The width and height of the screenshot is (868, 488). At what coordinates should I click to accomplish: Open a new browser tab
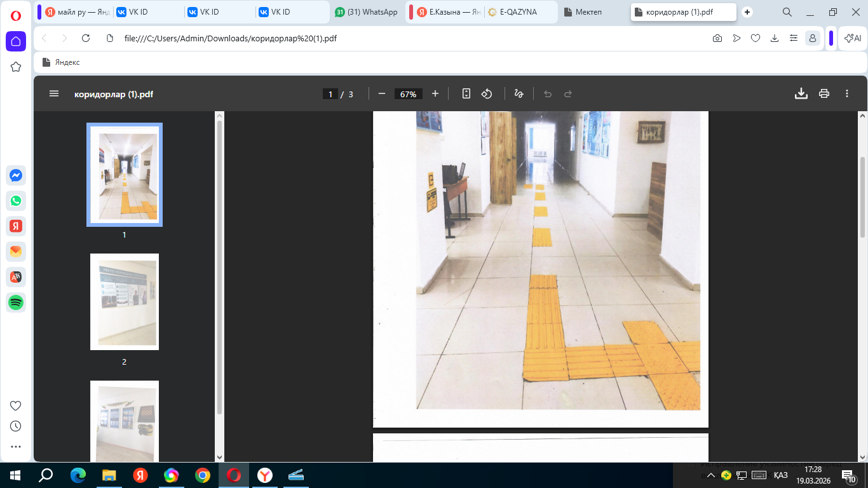coord(747,12)
